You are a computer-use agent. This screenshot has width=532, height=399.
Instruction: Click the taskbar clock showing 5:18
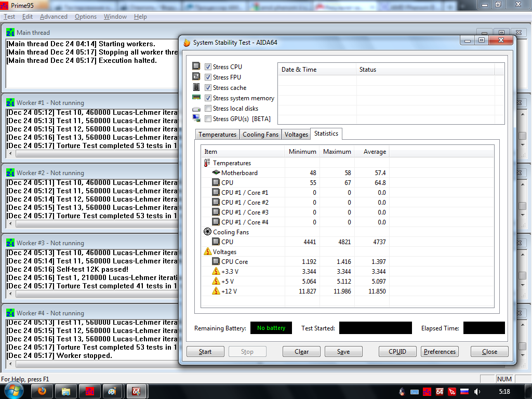tap(504, 392)
